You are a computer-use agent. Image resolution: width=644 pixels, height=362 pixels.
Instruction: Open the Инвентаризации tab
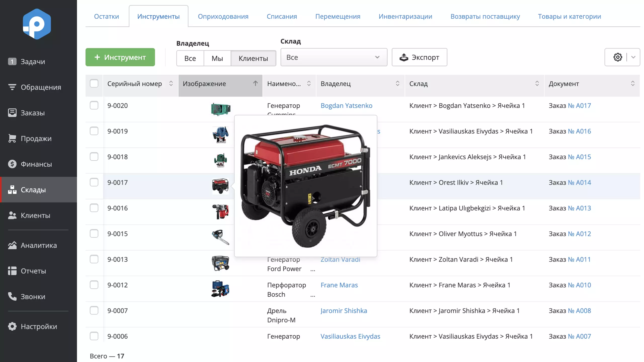click(405, 16)
